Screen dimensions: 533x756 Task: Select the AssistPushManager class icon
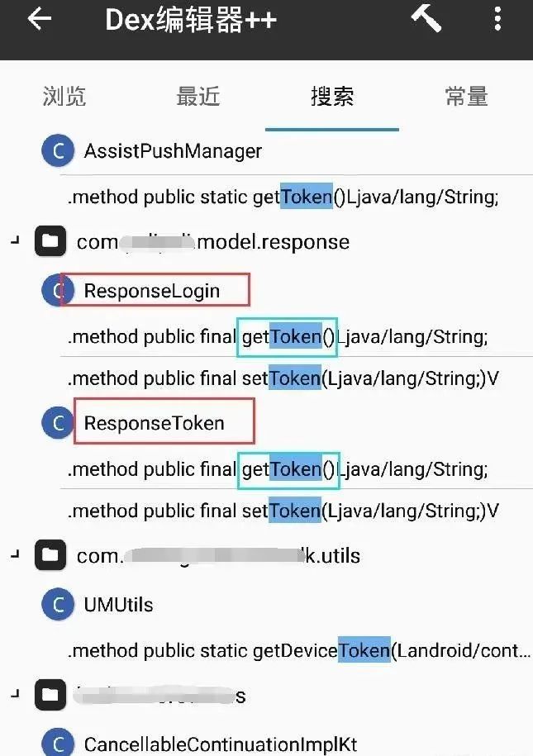[x=58, y=151]
